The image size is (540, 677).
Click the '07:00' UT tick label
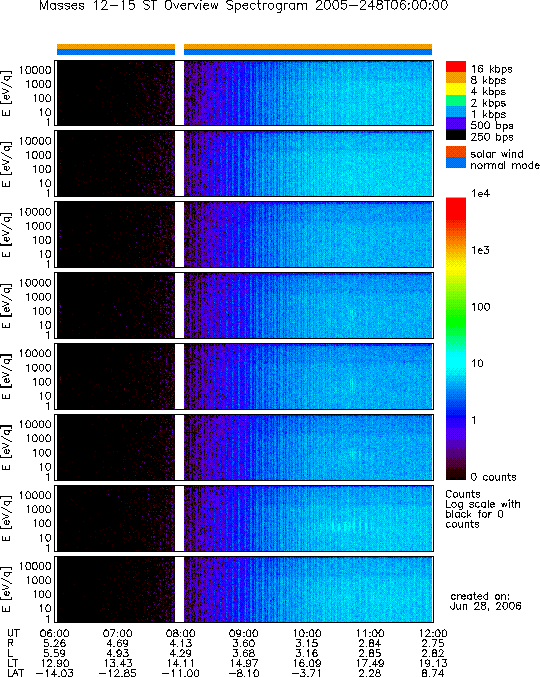(117, 633)
